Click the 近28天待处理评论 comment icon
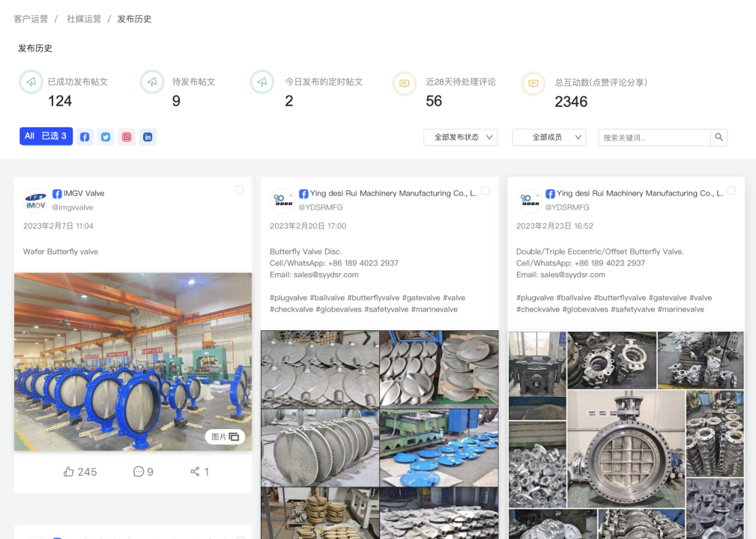The width and height of the screenshot is (756, 539). [405, 83]
